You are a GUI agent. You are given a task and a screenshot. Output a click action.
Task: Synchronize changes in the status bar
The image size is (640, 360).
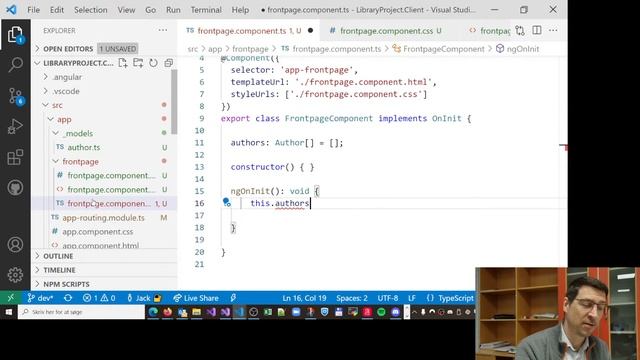pyautogui.click(x=68, y=298)
